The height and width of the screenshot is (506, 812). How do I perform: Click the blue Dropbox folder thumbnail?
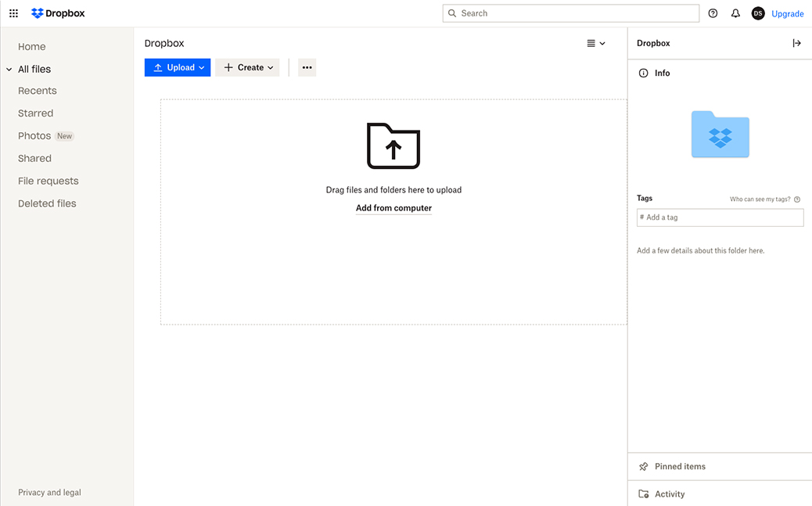tap(720, 135)
